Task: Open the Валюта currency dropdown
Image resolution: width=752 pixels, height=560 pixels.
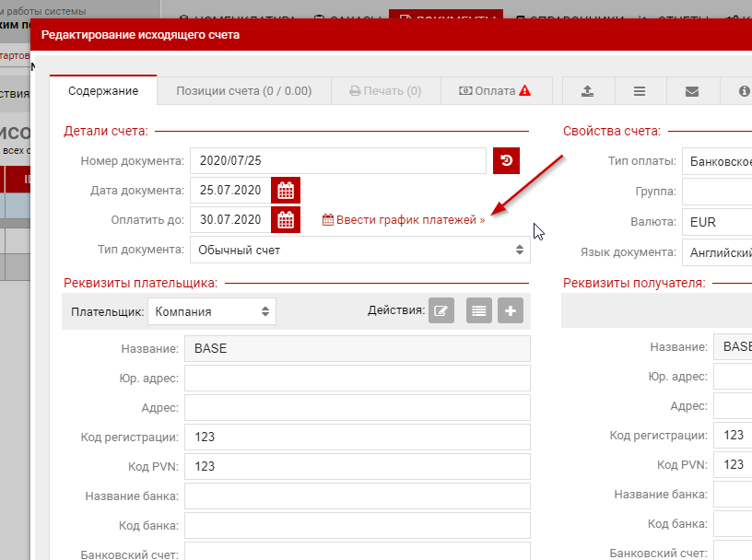Action: click(x=717, y=222)
